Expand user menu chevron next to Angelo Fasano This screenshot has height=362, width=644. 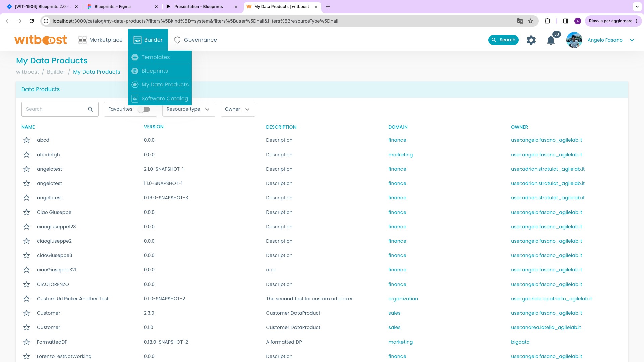tap(632, 40)
